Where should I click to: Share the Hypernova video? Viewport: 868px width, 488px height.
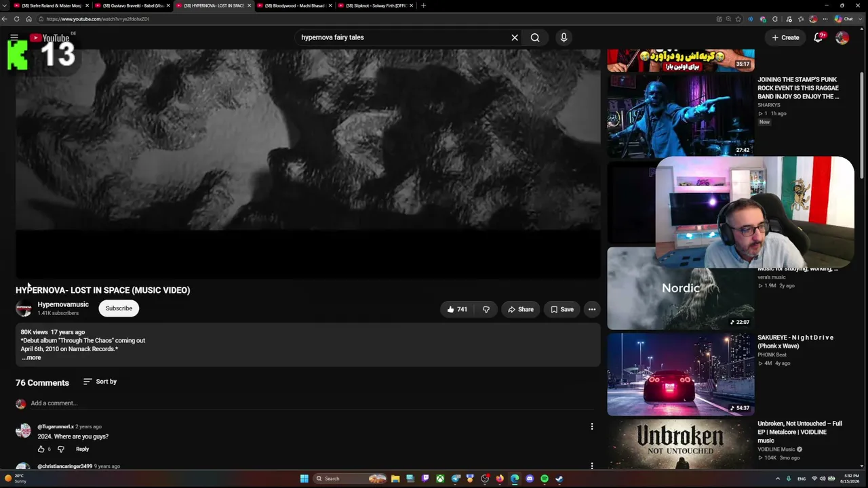pos(521,309)
